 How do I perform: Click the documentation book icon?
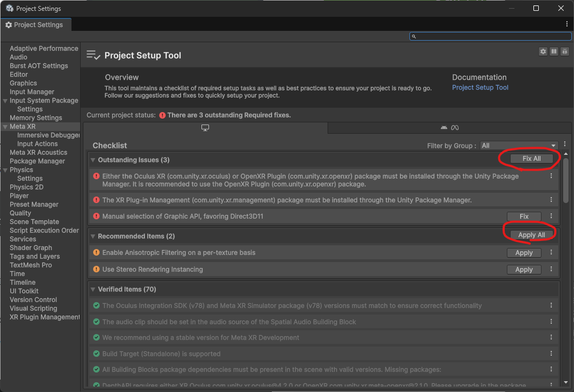(x=554, y=51)
